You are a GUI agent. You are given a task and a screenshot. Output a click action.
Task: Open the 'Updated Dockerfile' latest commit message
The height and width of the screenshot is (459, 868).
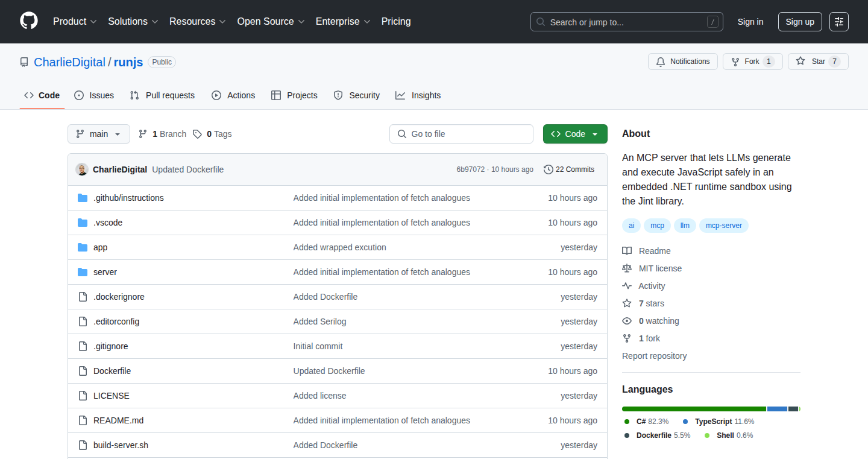point(188,169)
